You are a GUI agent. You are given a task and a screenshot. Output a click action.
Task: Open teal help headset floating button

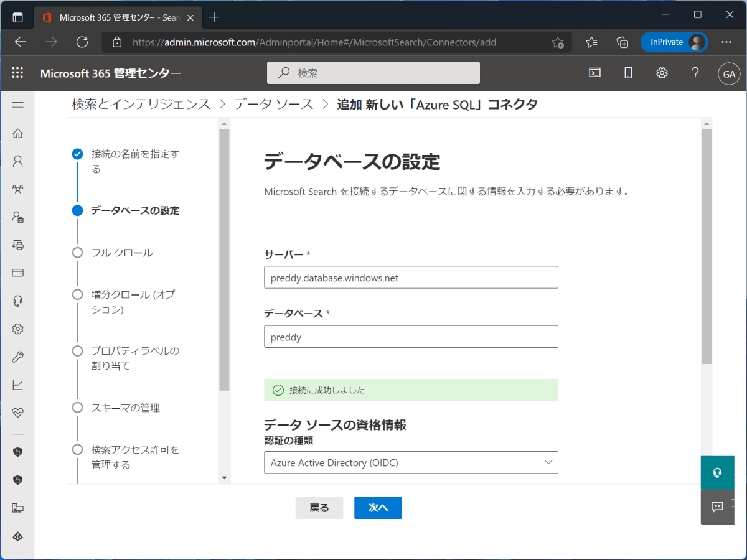[717, 473]
